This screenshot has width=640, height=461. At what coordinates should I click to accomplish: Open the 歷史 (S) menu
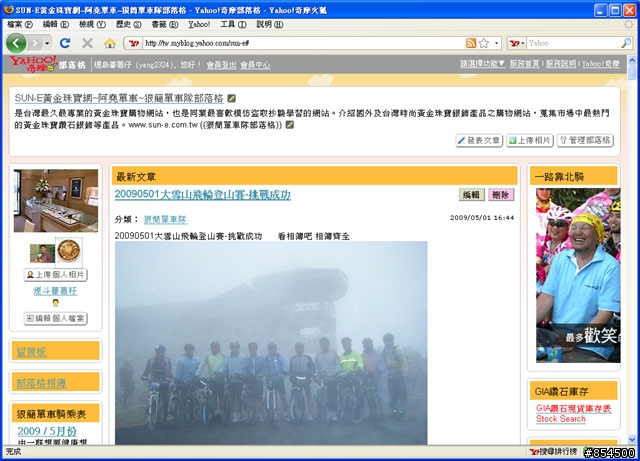tap(128, 24)
